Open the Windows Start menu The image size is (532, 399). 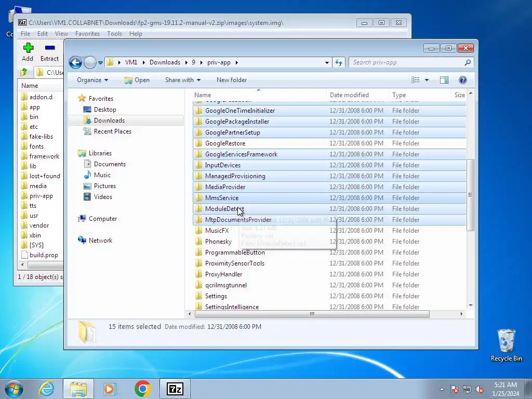pos(14,389)
